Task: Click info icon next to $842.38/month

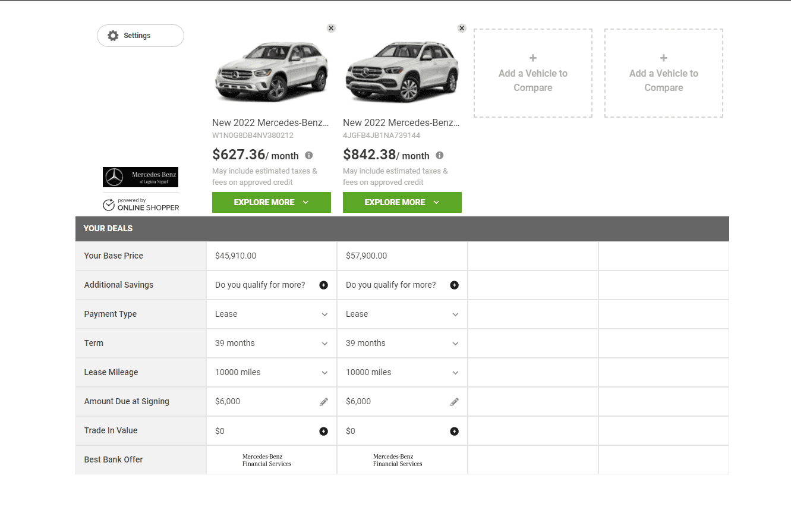Action: pyautogui.click(x=440, y=155)
